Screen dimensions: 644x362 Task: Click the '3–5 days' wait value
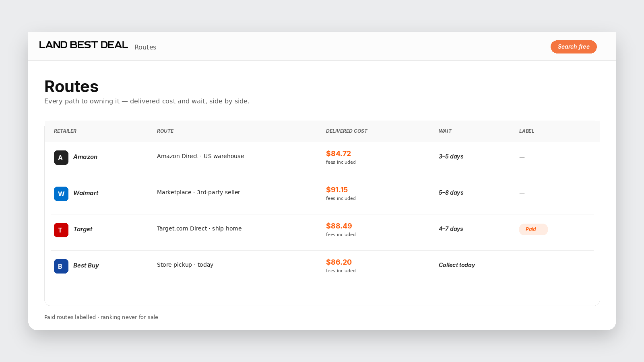[x=451, y=156]
